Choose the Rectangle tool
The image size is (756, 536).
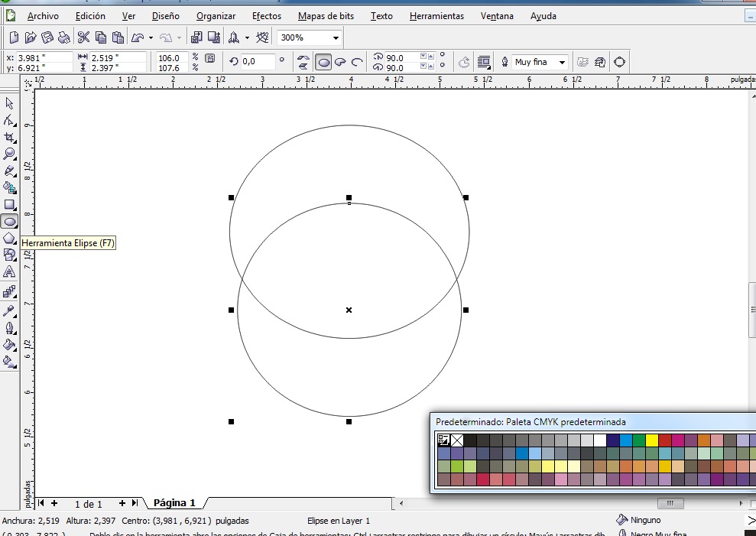click(x=10, y=204)
